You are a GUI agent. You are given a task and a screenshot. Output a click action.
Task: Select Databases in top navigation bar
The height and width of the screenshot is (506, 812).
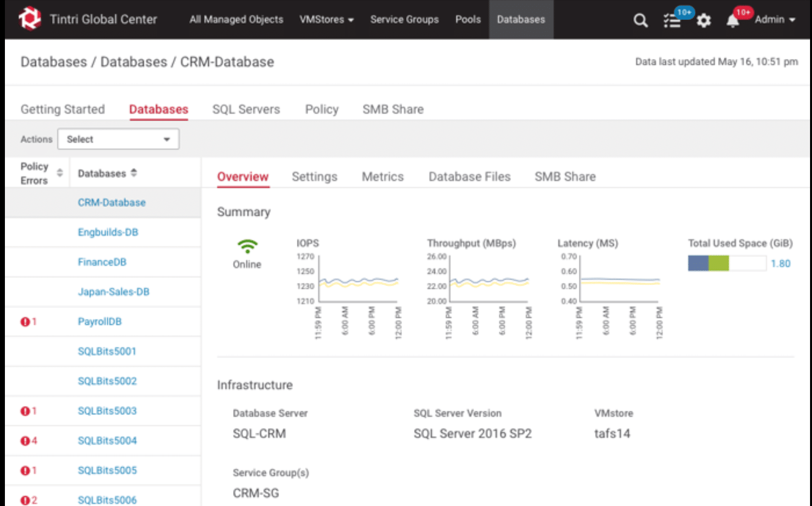pos(521,20)
